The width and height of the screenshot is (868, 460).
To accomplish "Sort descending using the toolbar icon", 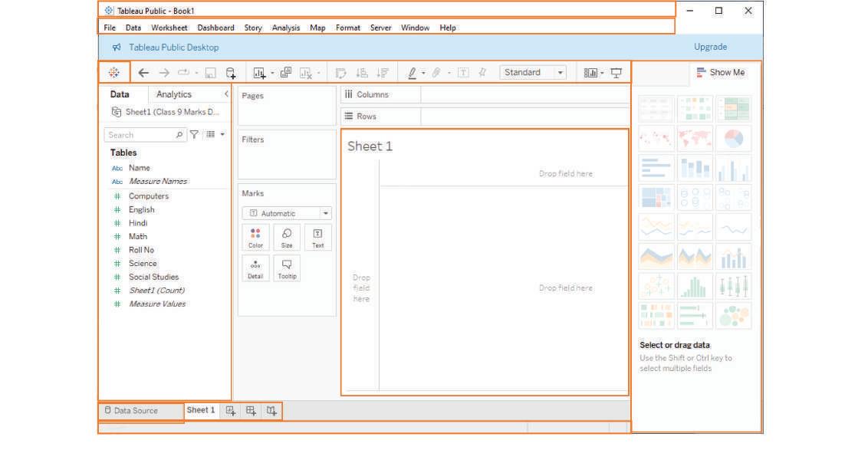I will 383,73.
